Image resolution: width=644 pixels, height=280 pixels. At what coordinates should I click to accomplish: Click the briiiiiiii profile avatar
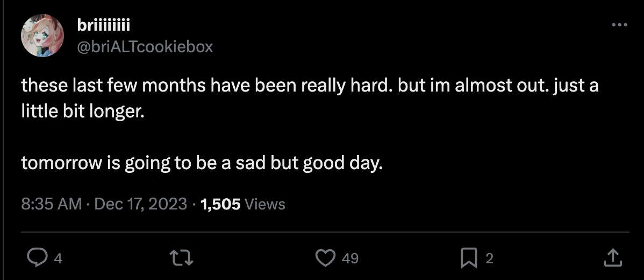pyautogui.click(x=42, y=35)
